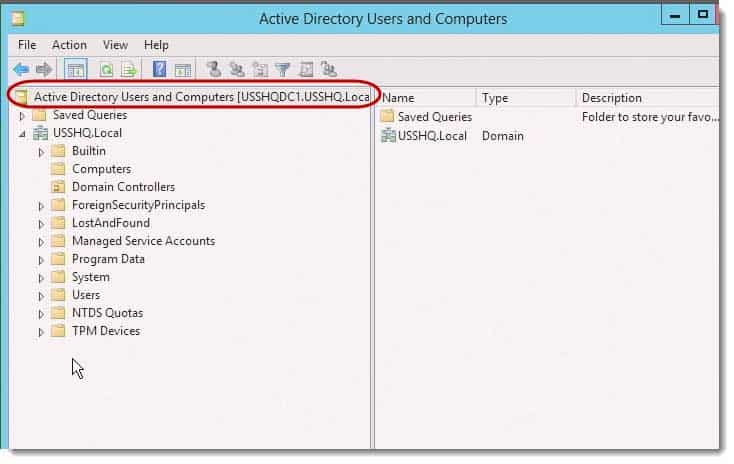This screenshot has width=734, height=464.
Task: Click the create new group toolbar icon
Action: [237, 70]
